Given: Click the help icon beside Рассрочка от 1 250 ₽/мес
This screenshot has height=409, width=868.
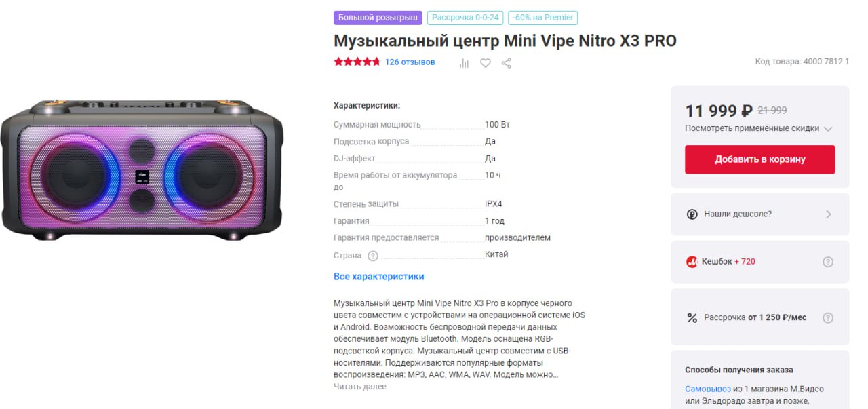Looking at the screenshot, I should (828, 317).
